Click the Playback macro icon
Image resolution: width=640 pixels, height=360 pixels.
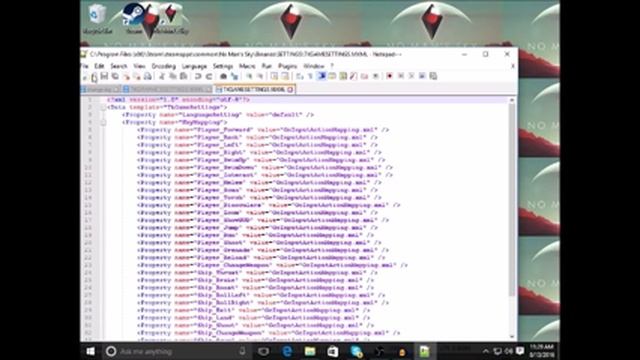[x=411, y=76]
